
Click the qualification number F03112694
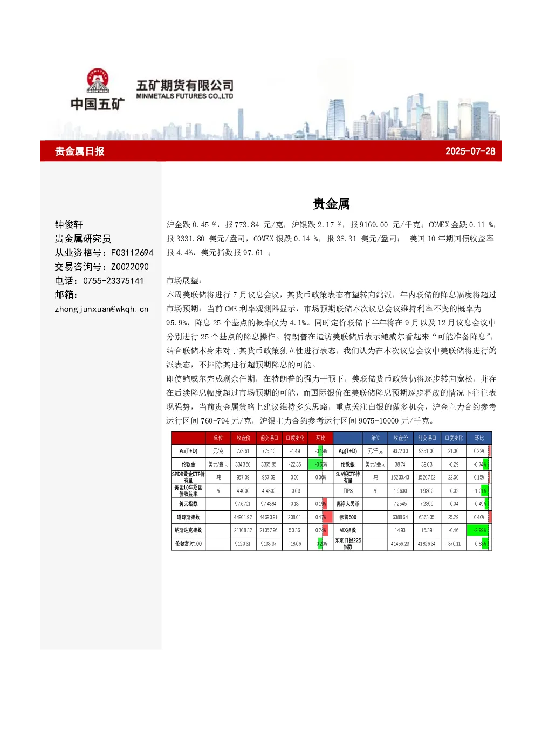(x=132, y=253)
